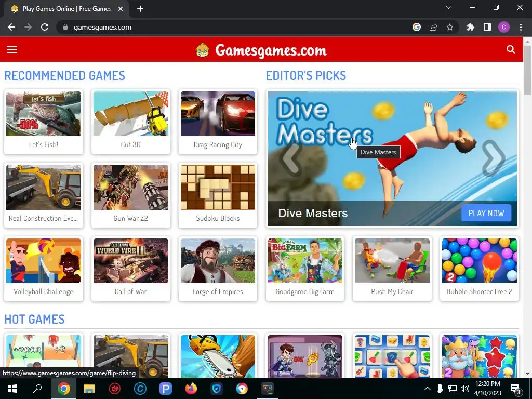Open the Chrome profile avatar
Viewport: 532px width, 399px height.
504,27
